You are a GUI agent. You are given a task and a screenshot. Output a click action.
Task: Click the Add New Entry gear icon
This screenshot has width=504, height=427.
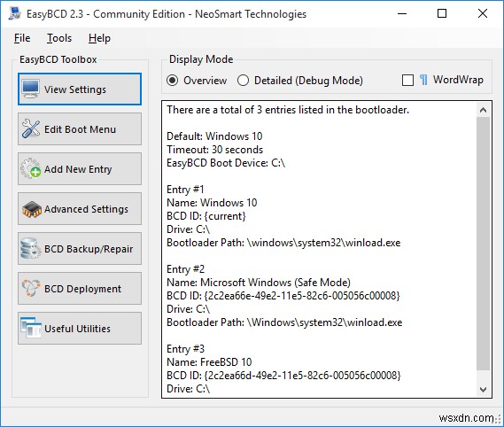[31, 168]
